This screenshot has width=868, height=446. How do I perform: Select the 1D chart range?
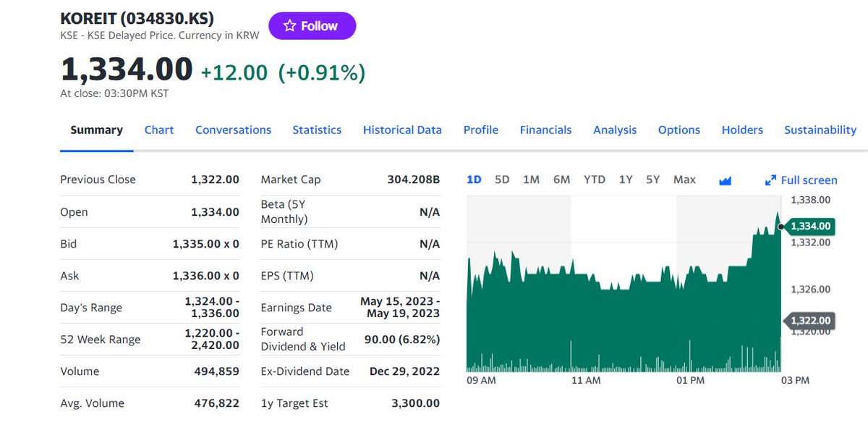474,180
